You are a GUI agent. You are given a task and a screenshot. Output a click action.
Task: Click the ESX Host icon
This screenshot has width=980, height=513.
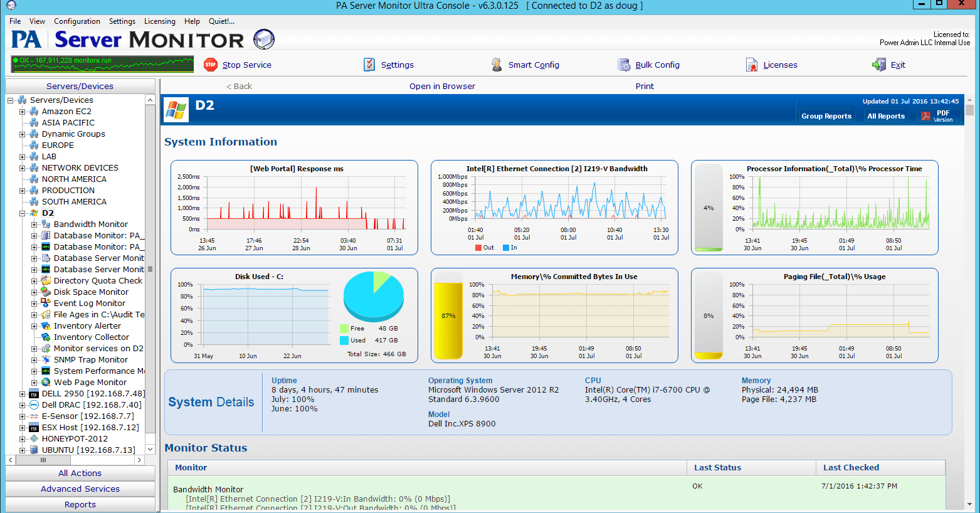coord(34,427)
